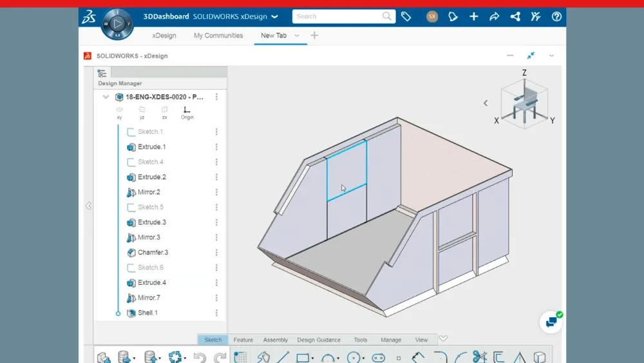Viewport: 644px width, 363px height.
Task: Select Mirror.7 feature
Action: pyautogui.click(x=149, y=298)
